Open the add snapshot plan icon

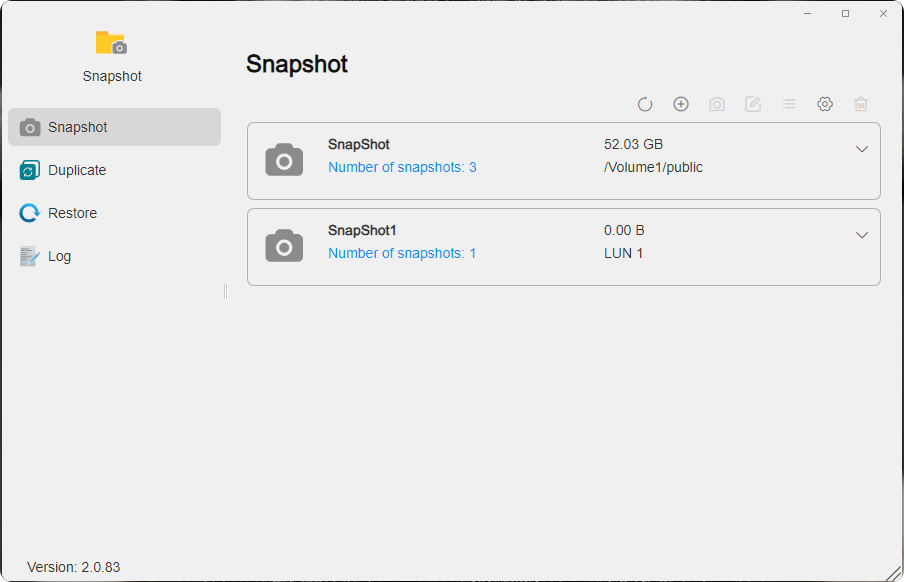[681, 103]
